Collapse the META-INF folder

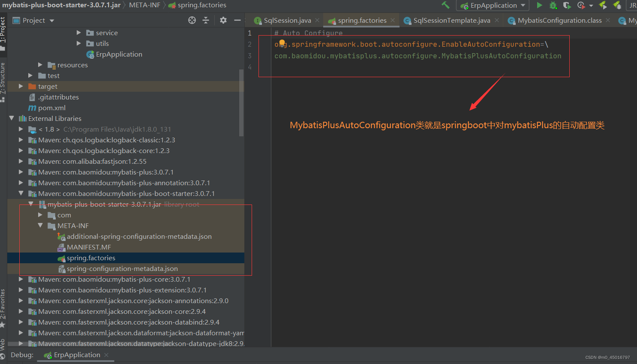(x=41, y=226)
